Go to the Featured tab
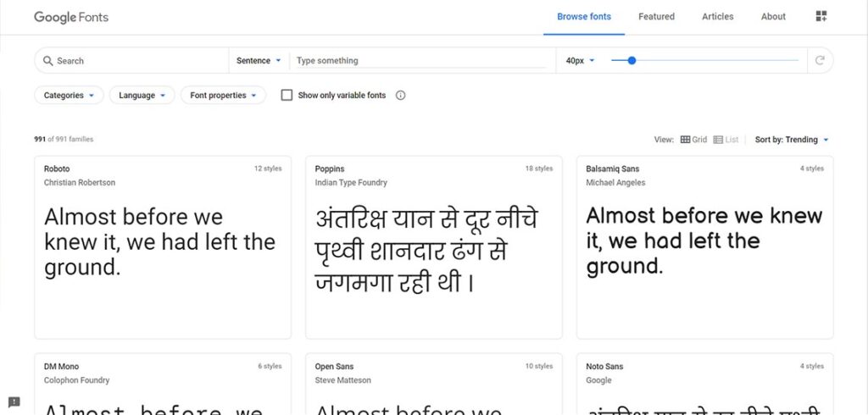This screenshot has width=868, height=415. click(x=656, y=17)
